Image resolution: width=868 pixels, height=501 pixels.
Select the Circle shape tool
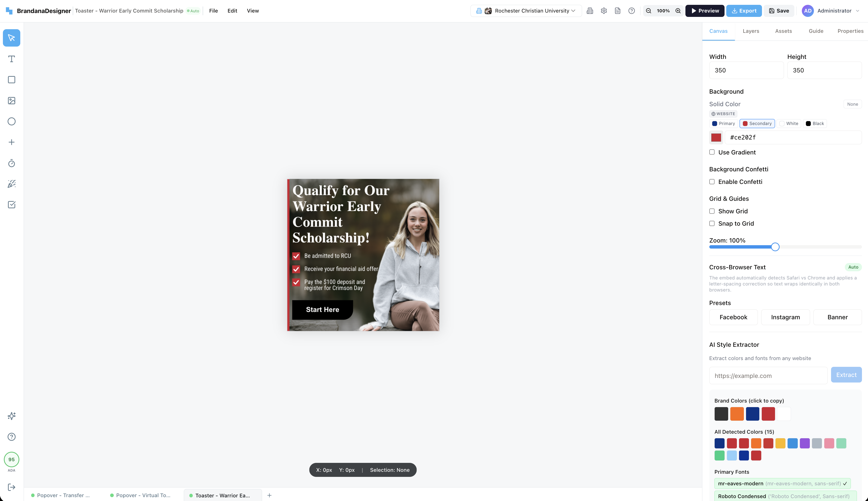pos(11,121)
